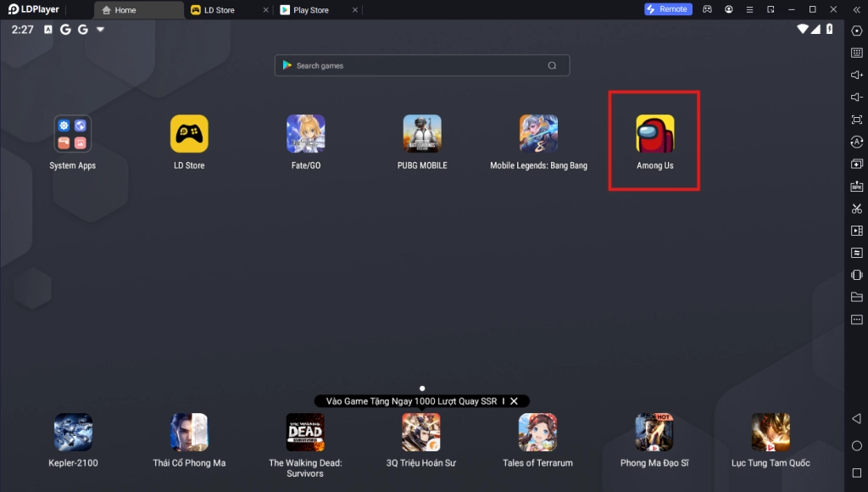Close the LD Store tab

(x=265, y=10)
